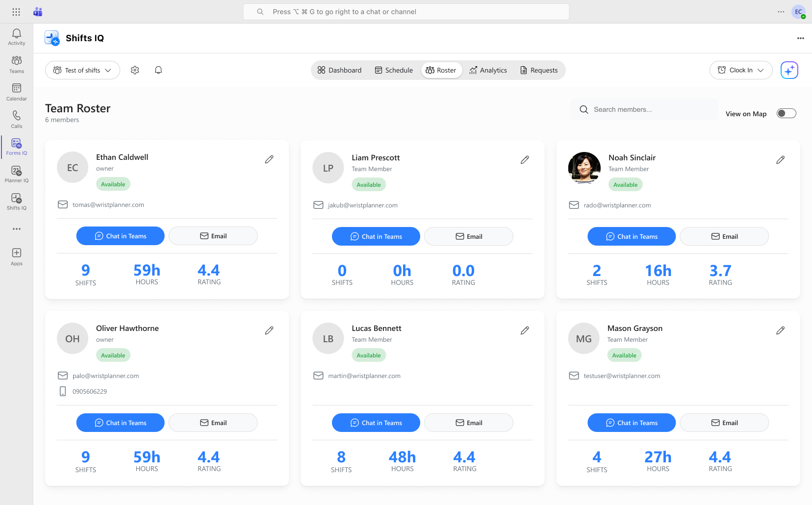Switch to the Schedule tab
The width and height of the screenshot is (812, 505).
click(x=394, y=70)
